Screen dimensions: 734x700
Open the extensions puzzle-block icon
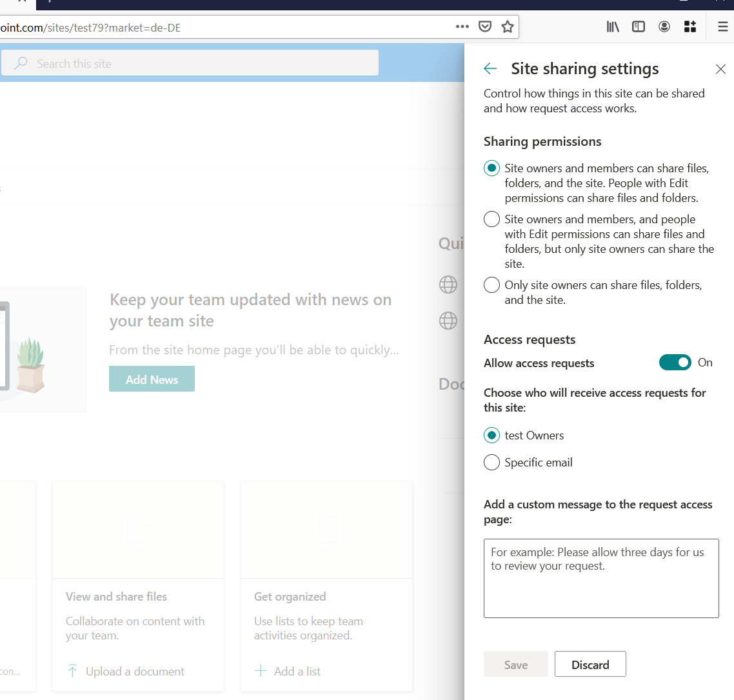click(x=690, y=26)
